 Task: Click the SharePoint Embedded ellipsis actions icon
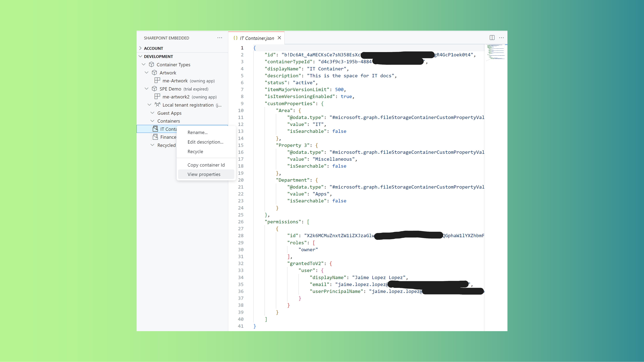coord(220,38)
